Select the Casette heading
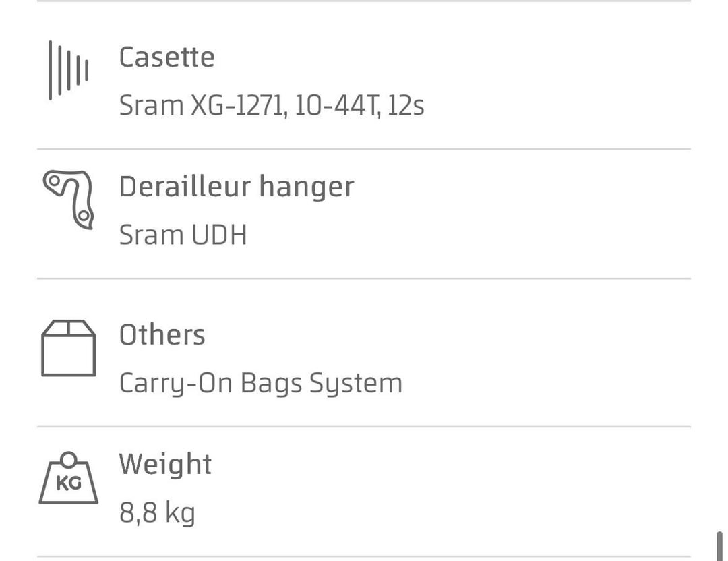 [166, 57]
